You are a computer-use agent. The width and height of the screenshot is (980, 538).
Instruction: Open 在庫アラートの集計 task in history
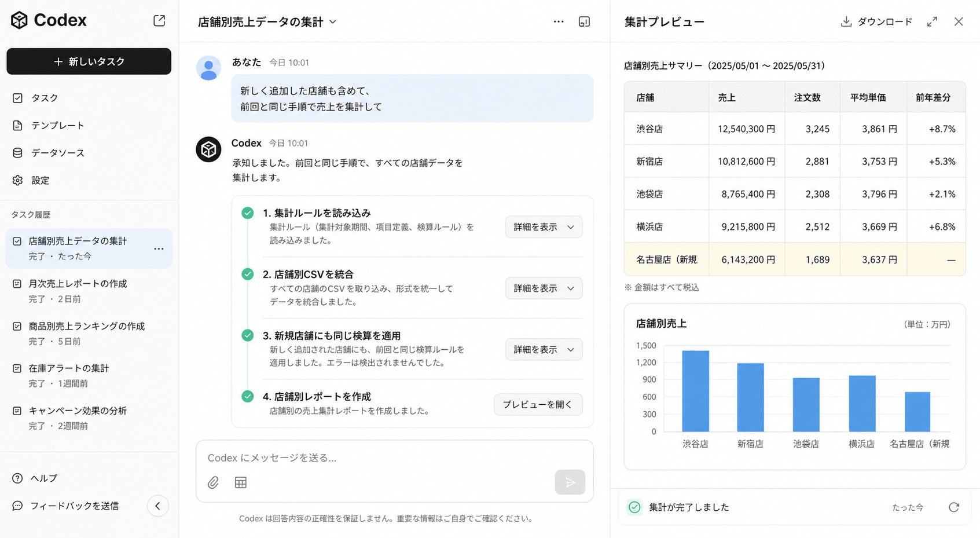[89, 375]
